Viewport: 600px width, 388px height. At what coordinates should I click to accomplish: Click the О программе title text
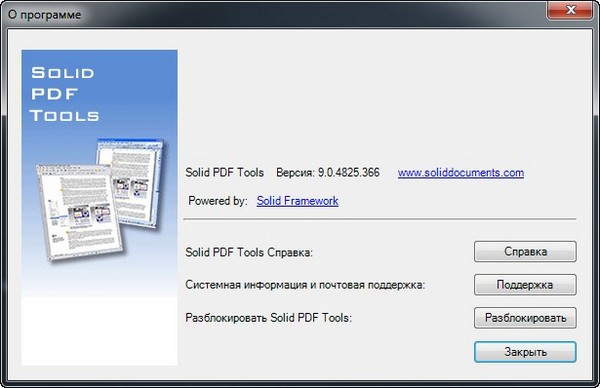click(45, 15)
